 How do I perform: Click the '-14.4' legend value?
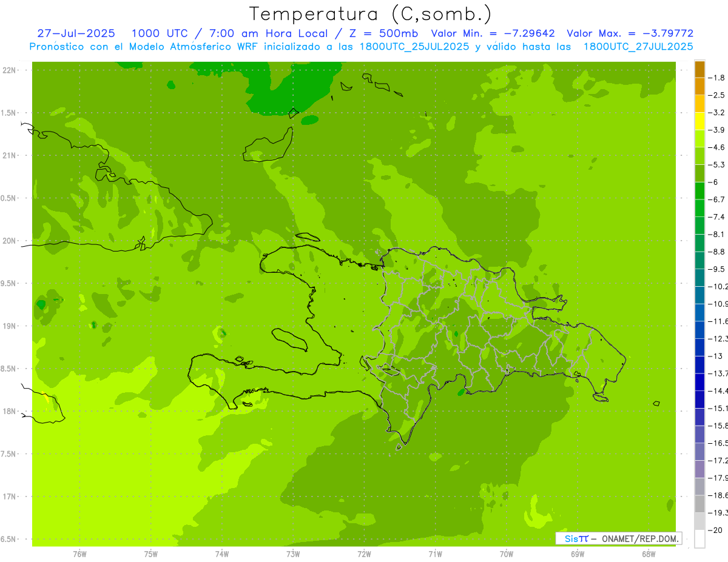[718, 391]
